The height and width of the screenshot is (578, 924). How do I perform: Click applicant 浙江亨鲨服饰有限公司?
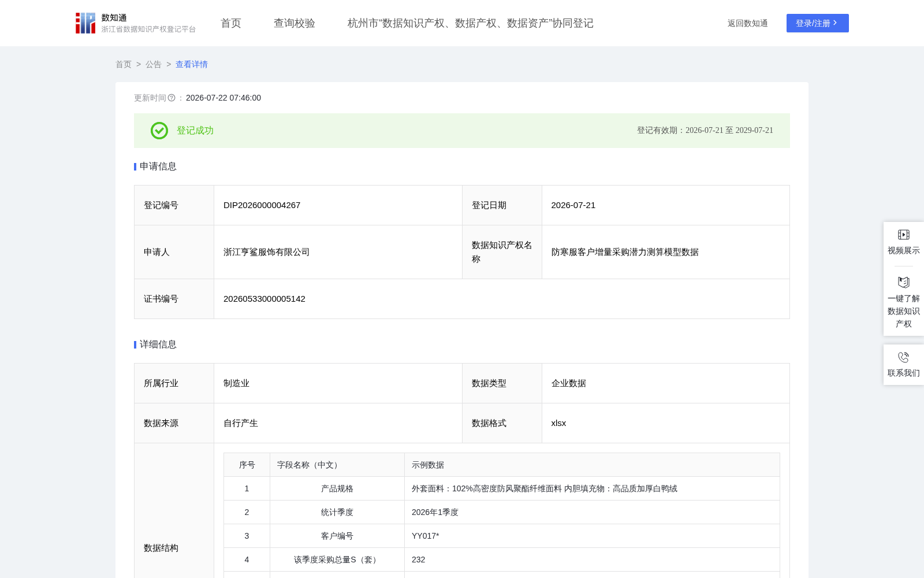tap(267, 252)
